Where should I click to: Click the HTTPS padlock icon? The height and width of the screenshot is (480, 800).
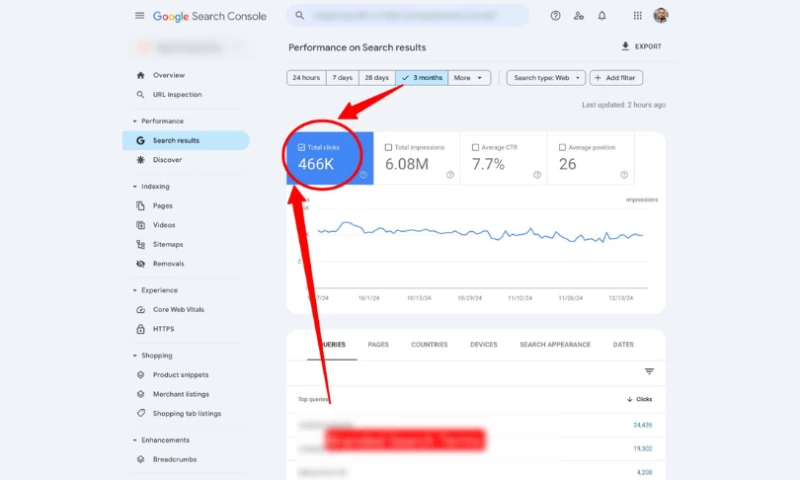(140, 329)
